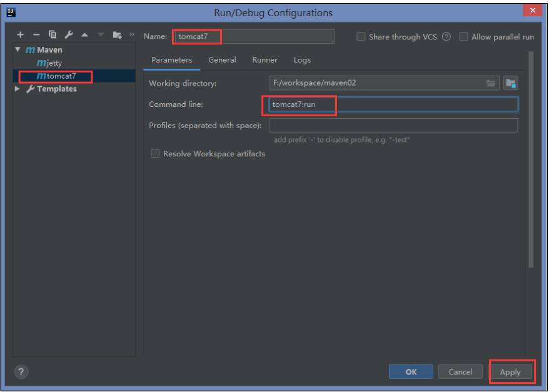
Task: Create new folder for configurations
Action: 118,34
